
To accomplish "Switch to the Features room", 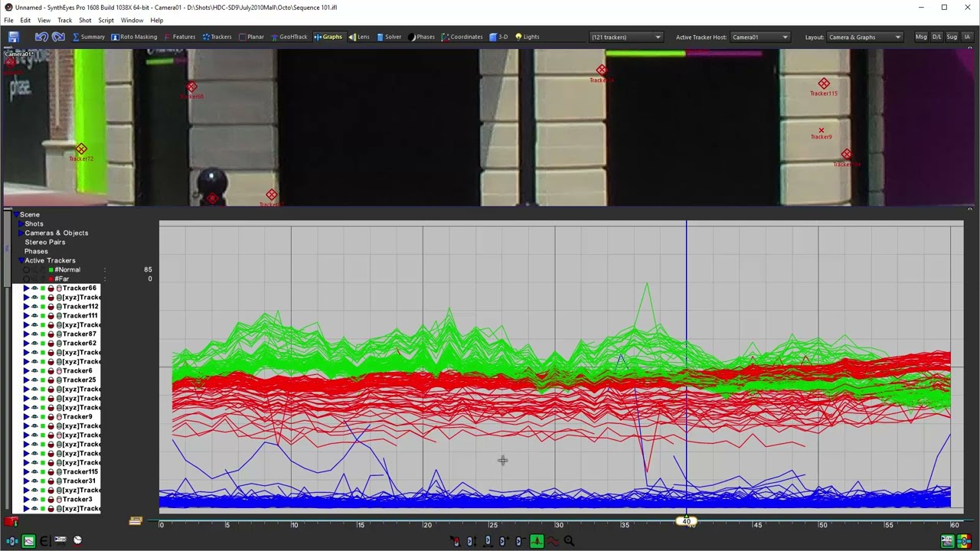I will click(179, 37).
